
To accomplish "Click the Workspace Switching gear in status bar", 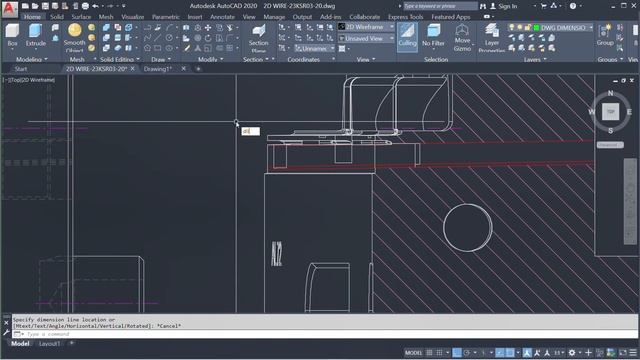I will (572, 353).
